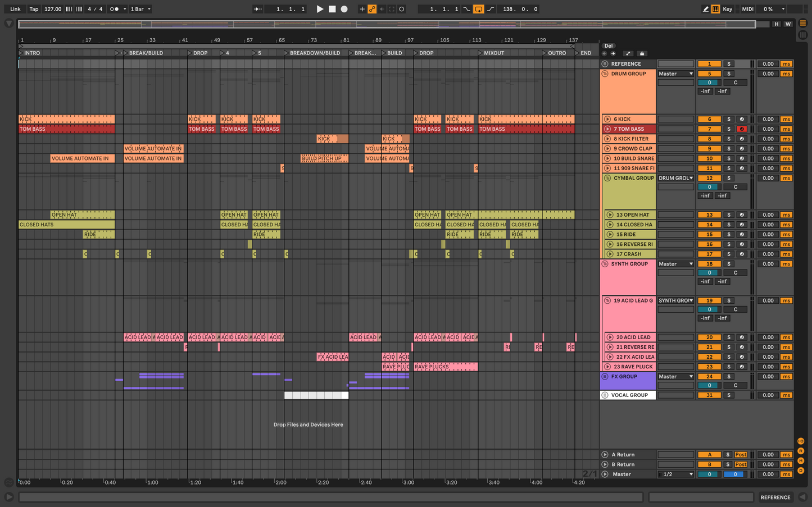Deactivate track 13 OPEN HAT activator
The height and width of the screenshot is (507, 812).
point(709,214)
